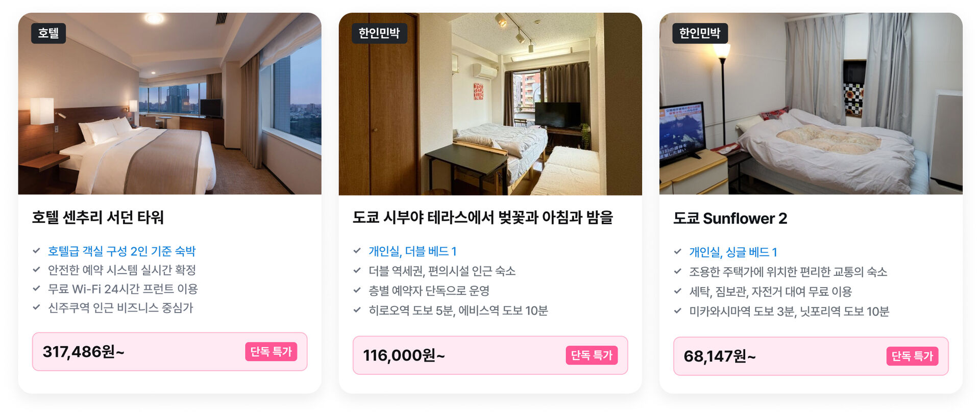The width and height of the screenshot is (980, 416).
Task: Select the blue text 개인실, 싱글 베드 1
Action: pos(733,252)
